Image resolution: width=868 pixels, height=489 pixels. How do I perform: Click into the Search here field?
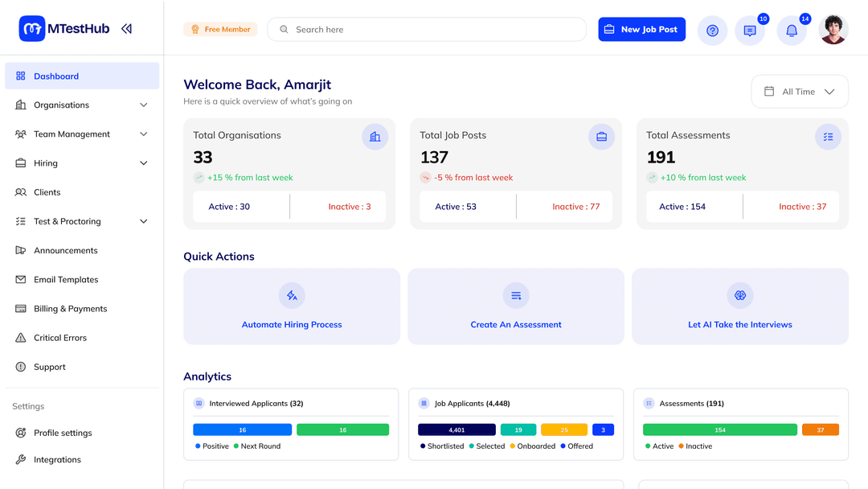[x=434, y=30]
